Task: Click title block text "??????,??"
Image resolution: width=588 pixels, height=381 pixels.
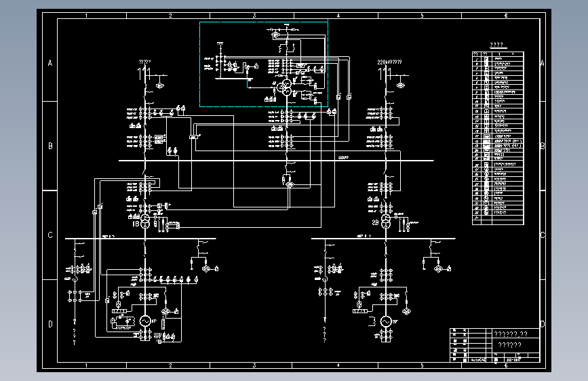Action: coord(511,334)
